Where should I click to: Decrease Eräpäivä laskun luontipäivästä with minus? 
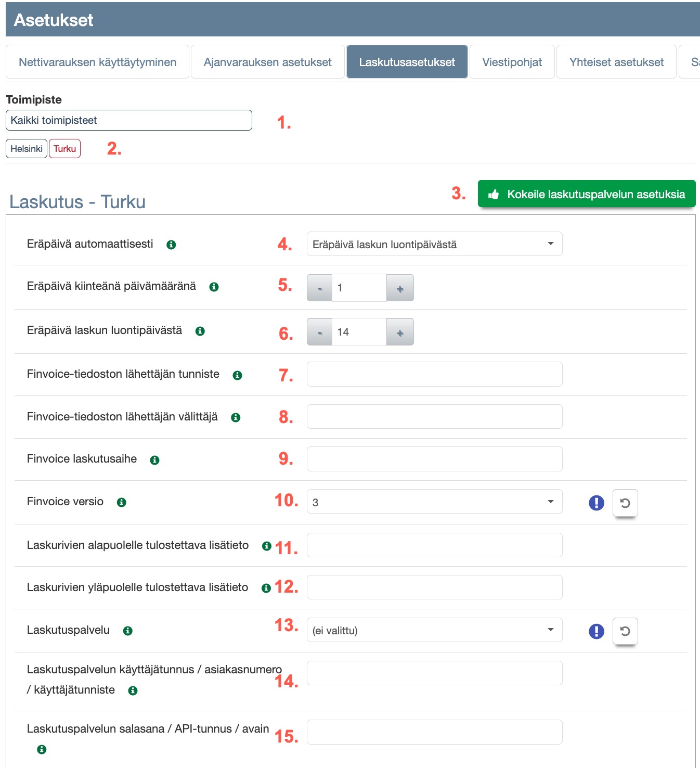pyautogui.click(x=320, y=332)
